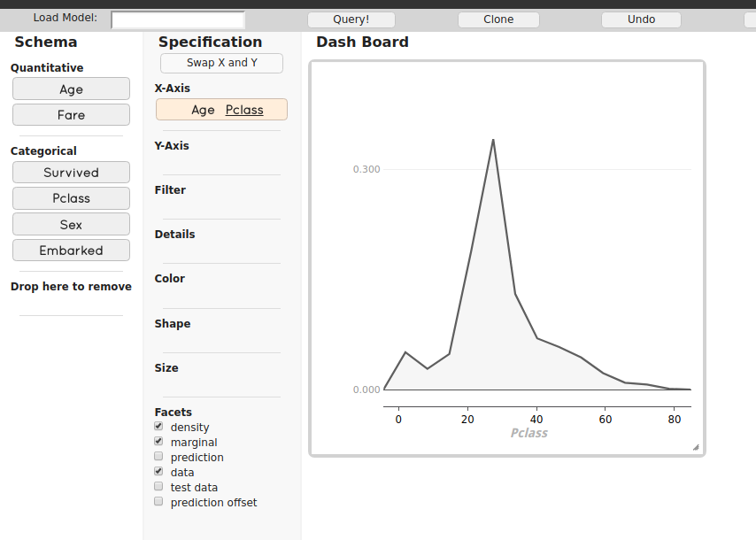Click the Undo button
Screen dimensions: 756x540
pyautogui.click(x=641, y=19)
